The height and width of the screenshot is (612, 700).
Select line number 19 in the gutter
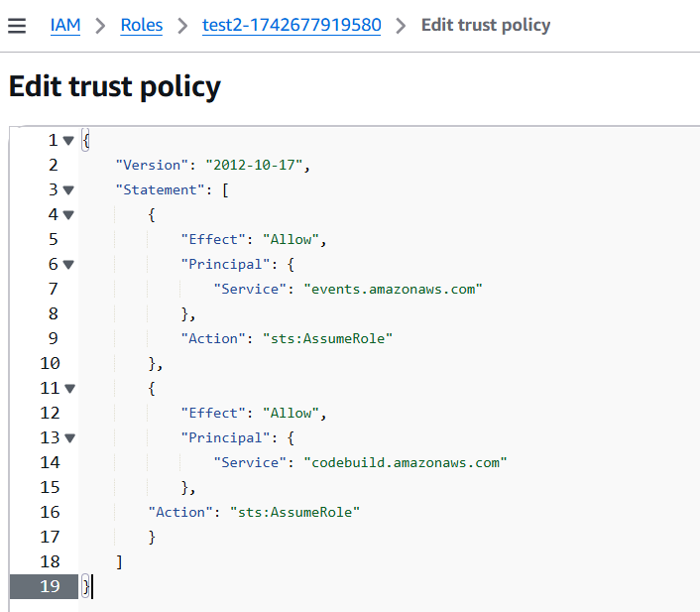(x=50, y=586)
